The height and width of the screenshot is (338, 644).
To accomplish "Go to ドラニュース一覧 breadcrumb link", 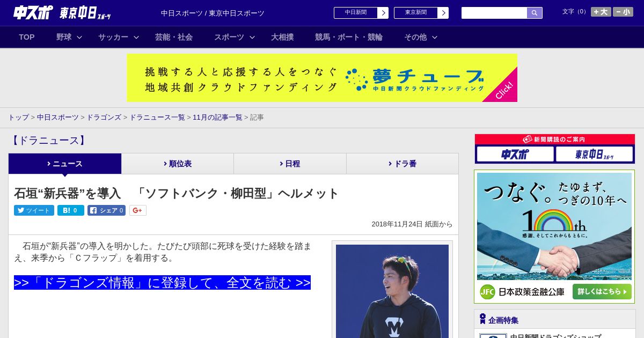I will coord(157,117).
